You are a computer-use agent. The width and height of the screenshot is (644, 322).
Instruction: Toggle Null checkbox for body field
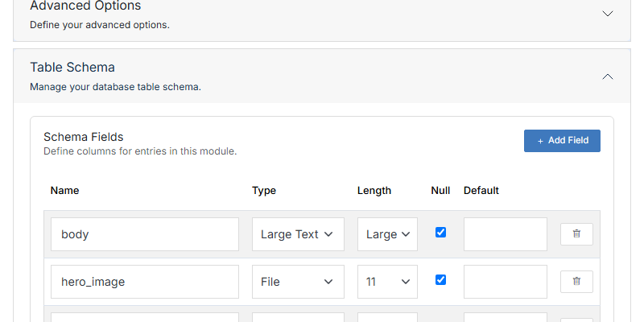[440, 233]
